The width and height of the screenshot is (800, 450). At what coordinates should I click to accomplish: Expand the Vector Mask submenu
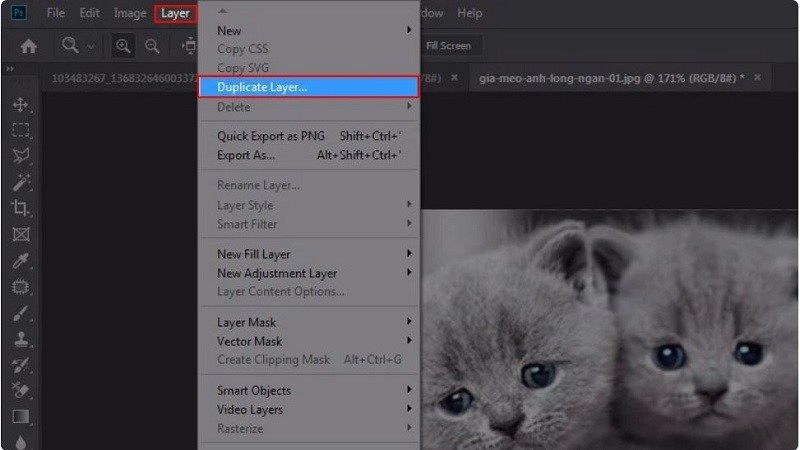[x=309, y=341]
